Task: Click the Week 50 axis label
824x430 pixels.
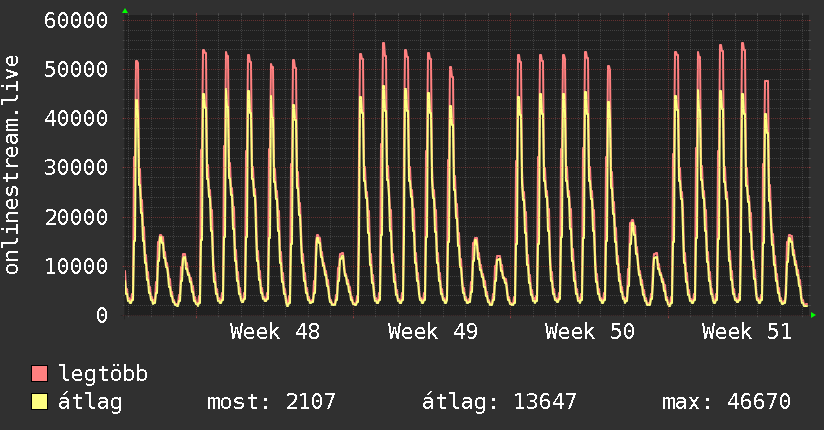Action: coord(590,332)
